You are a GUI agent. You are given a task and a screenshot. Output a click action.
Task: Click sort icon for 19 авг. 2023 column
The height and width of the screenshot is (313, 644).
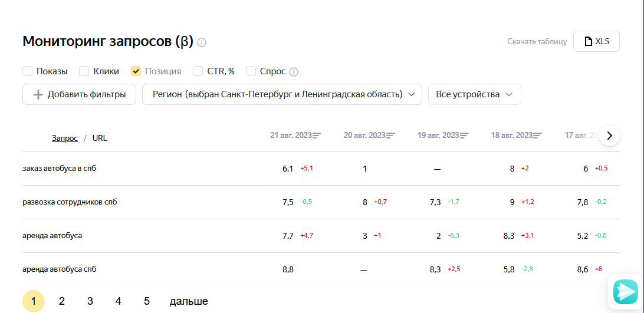pos(464,135)
